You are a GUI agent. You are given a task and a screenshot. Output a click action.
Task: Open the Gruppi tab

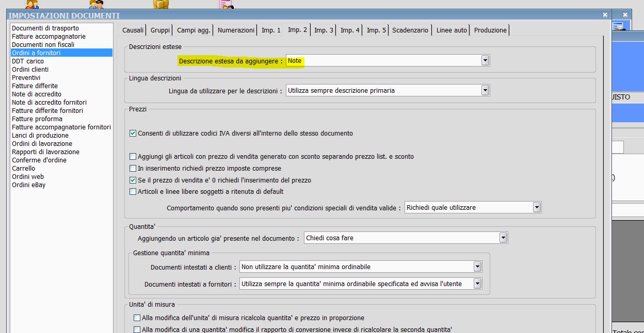[160, 30]
